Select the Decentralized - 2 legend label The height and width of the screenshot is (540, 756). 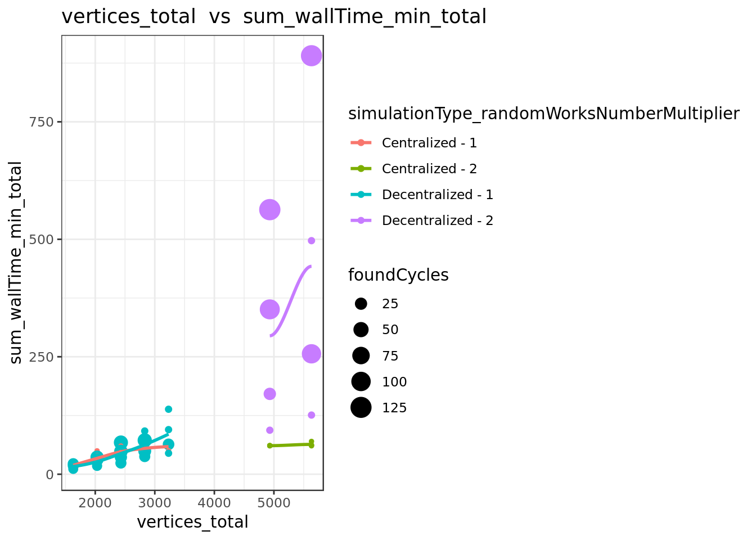[438, 220]
